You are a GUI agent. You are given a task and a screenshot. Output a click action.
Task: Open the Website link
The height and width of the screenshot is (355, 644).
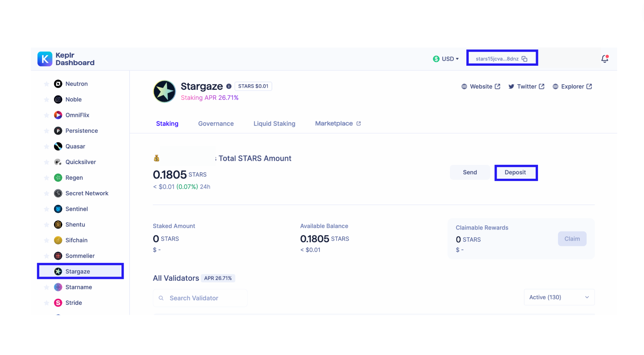point(481,86)
